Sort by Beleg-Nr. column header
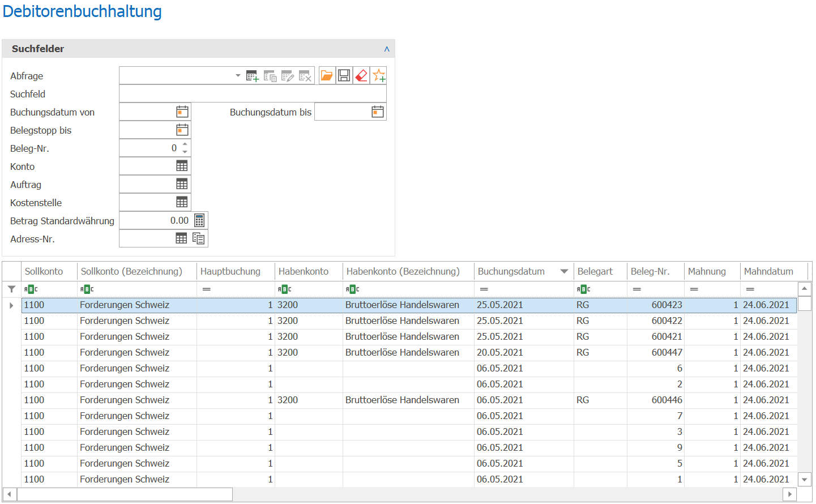This screenshot has height=504, width=816. pyautogui.click(x=656, y=271)
